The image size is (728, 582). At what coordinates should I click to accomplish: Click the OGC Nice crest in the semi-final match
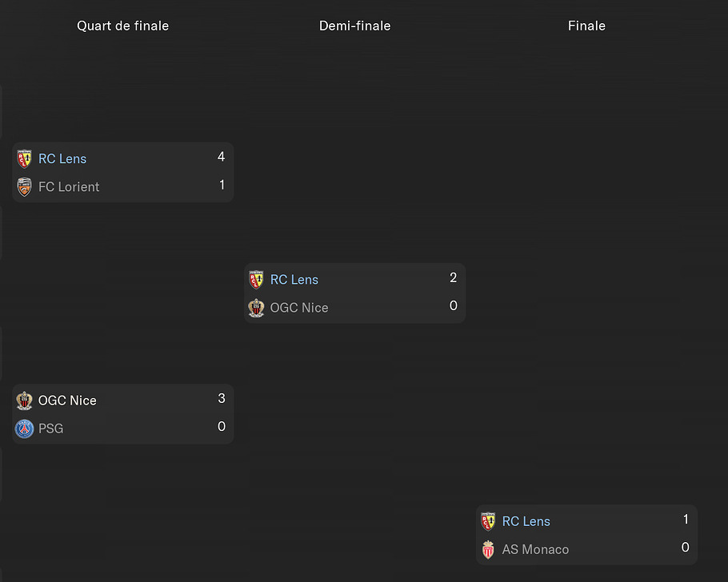256,308
